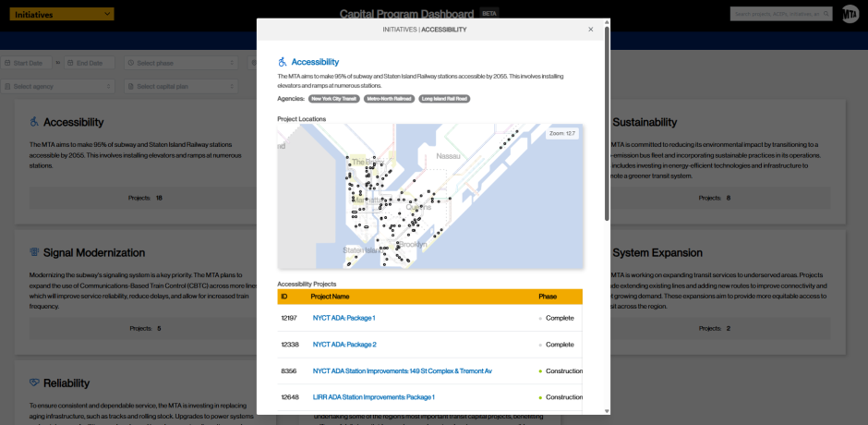Open the Sustainability card

pyautogui.click(x=728, y=162)
